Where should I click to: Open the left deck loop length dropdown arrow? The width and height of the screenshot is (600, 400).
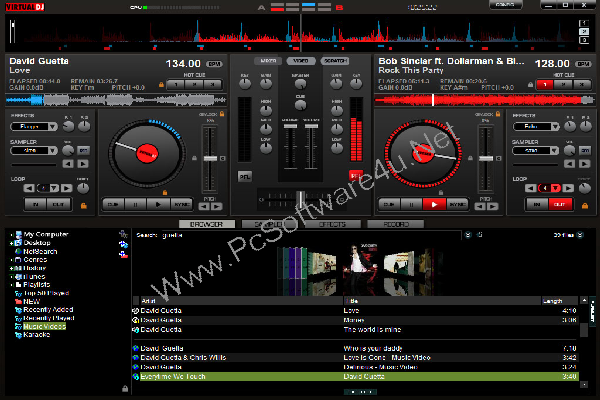(54, 188)
